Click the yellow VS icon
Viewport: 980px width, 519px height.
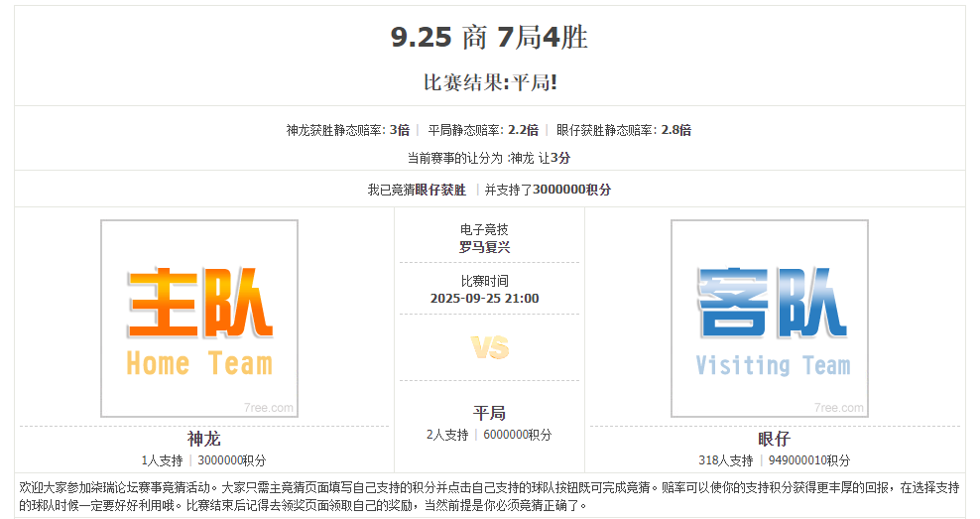[489, 347]
